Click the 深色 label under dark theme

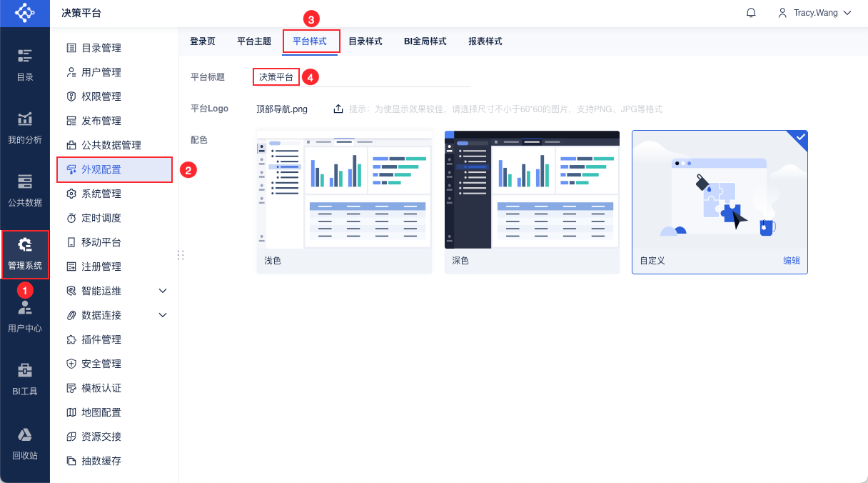[x=460, y=261]
